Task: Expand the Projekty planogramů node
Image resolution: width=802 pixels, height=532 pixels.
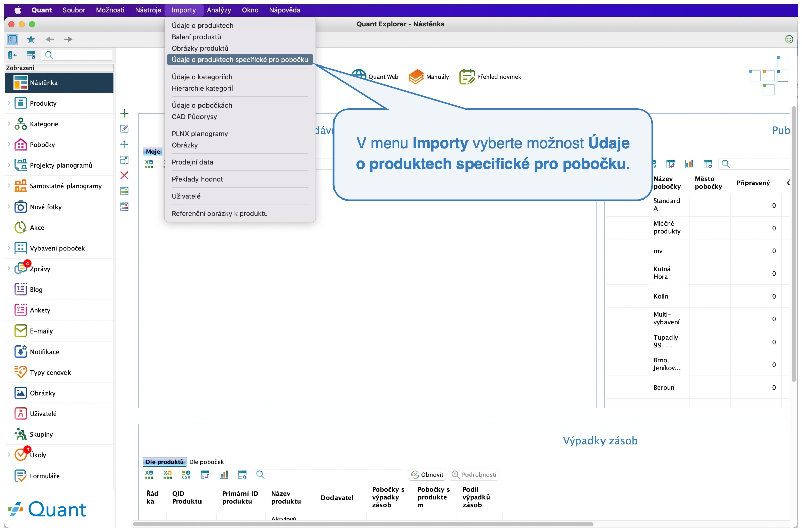Action: coord(9,165)
